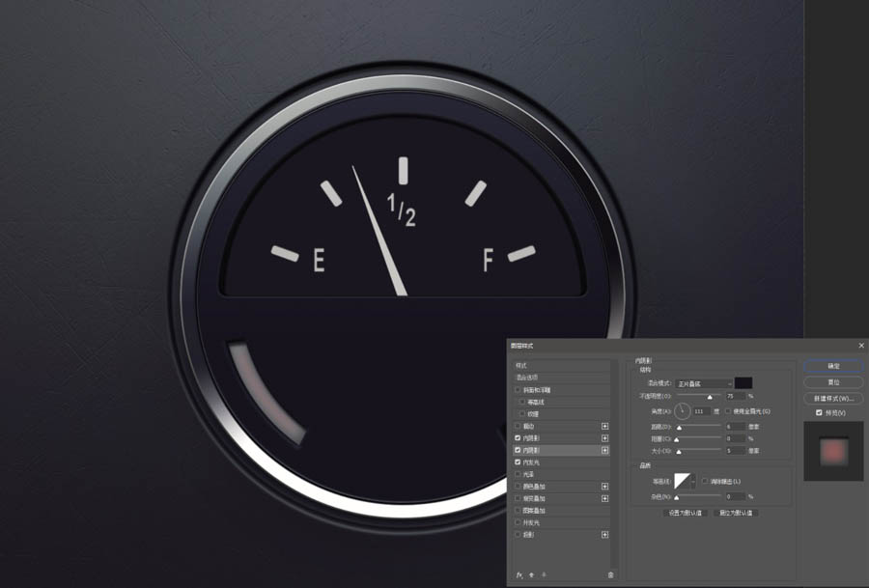This screenshot has width=869, height=588.
Task: Enable 使用全局光 global light checkbox
Action: [728, 411]
